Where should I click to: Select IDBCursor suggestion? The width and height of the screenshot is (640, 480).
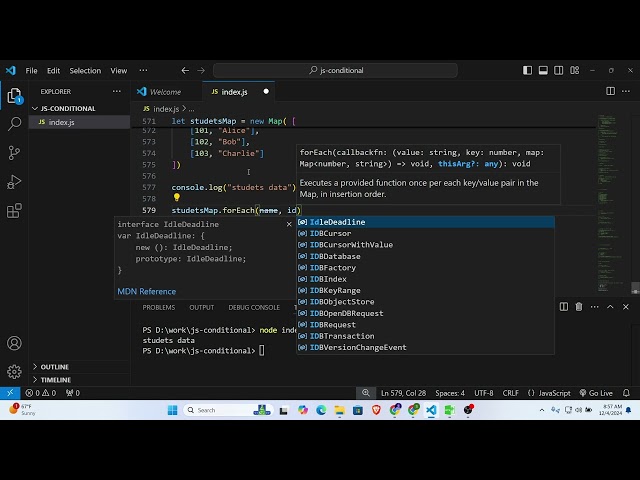(425, 233)
